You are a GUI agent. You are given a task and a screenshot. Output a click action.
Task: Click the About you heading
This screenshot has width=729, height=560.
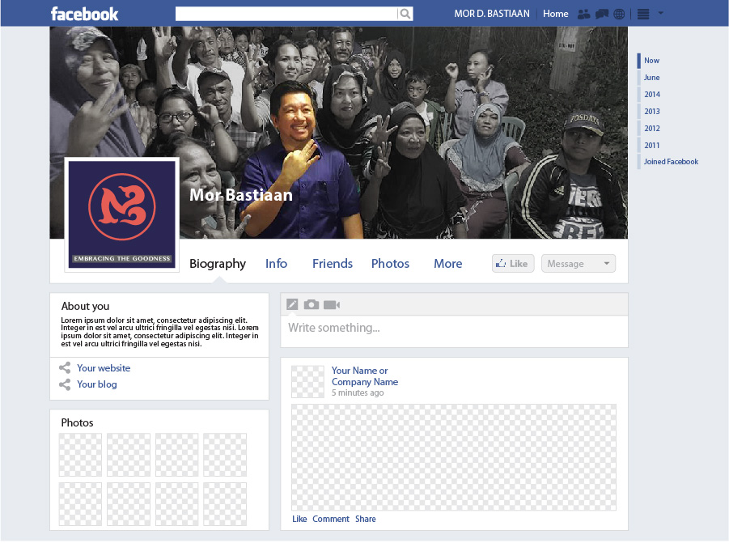[x=85, y=306]
